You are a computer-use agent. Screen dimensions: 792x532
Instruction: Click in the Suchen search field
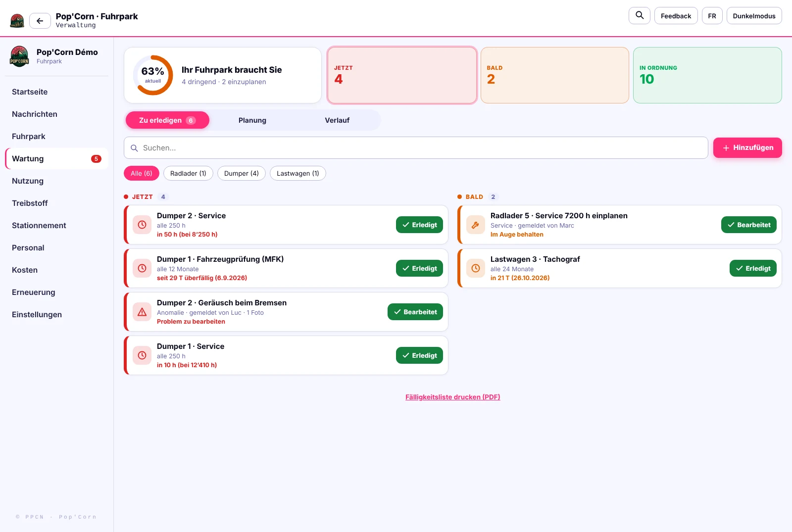(x=416, y=147)
